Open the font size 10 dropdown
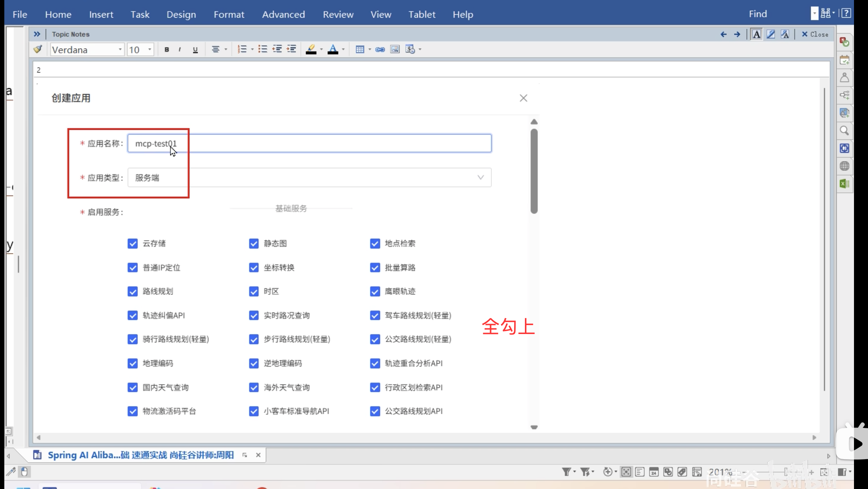This screenshot has height=489, width=868. pos(150,50)
